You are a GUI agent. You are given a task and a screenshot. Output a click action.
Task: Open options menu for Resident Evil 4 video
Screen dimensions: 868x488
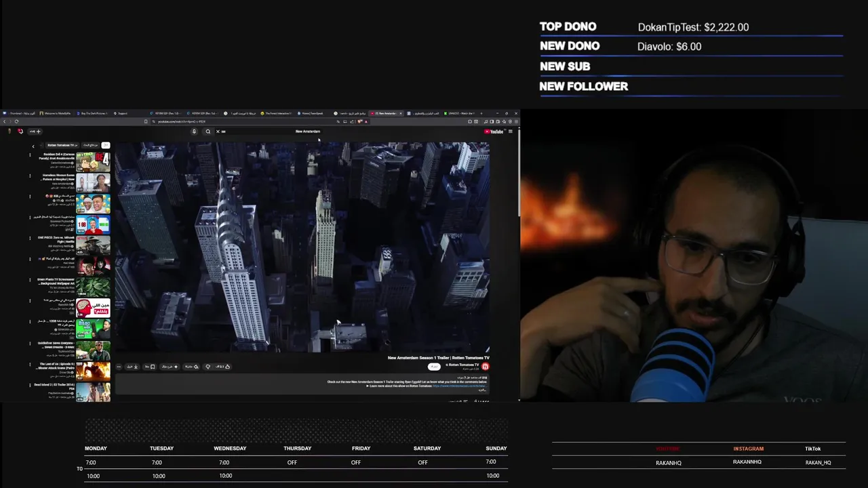(30, 155)
